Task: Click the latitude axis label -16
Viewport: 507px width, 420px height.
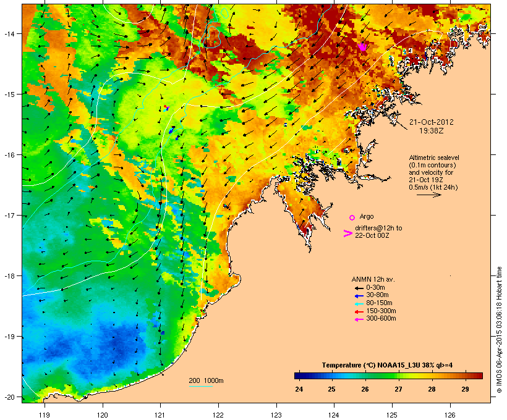Action: (9, 155)
